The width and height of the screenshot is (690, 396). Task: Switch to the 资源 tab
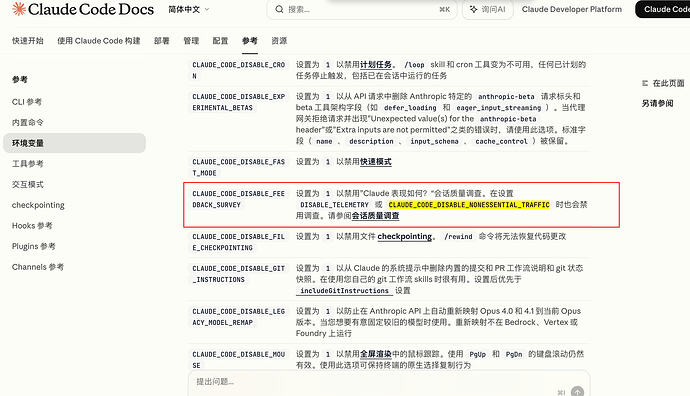(279, 41)
